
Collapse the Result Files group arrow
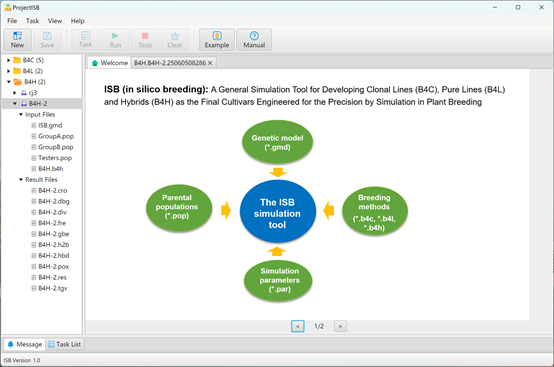20,180
